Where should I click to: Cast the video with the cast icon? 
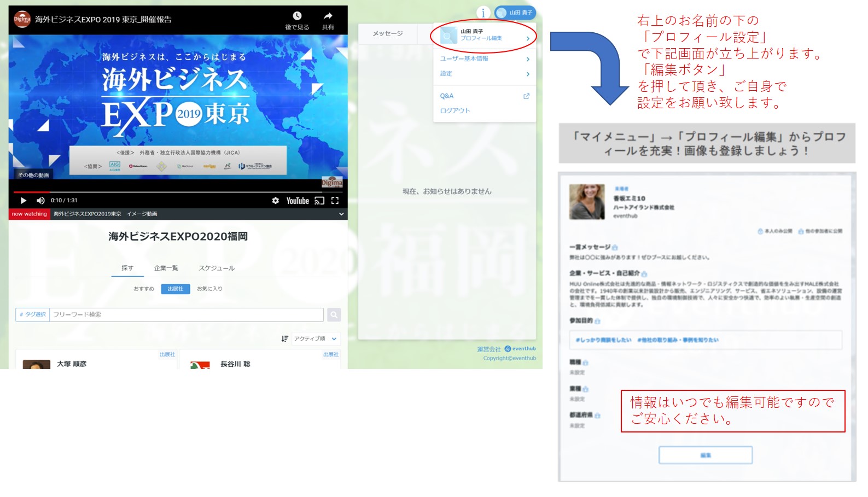point(319,201)
